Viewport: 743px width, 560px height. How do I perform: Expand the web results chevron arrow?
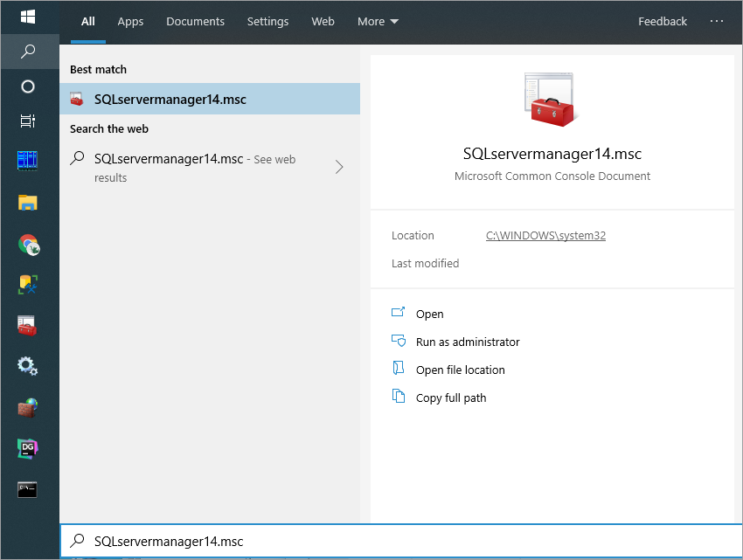(x=339, y=167)
